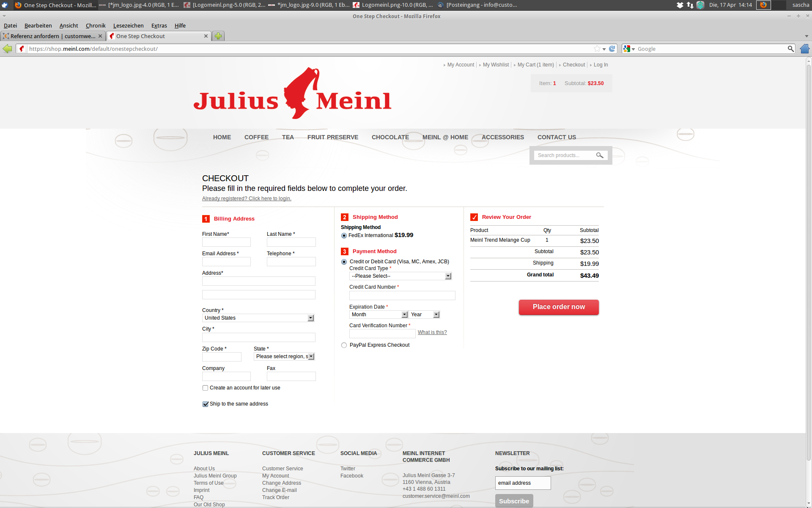Open the network indicator in system tray
812x508 pixels.
click(x=690, y=5)
